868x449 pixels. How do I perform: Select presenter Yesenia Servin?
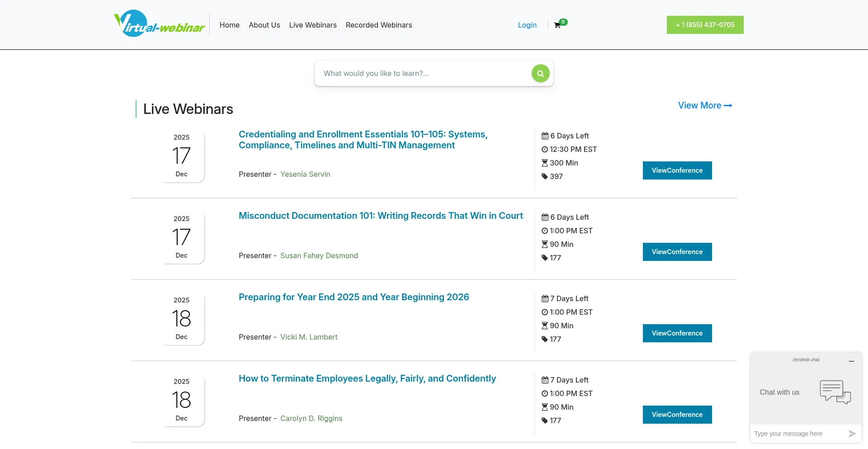tap(305, 174)
